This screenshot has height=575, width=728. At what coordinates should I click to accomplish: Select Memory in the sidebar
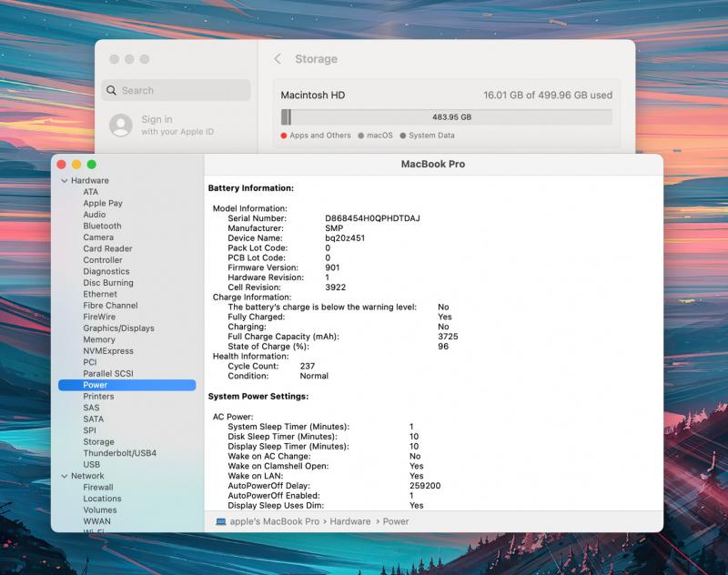pyautogui.click(x=99, y=339)
